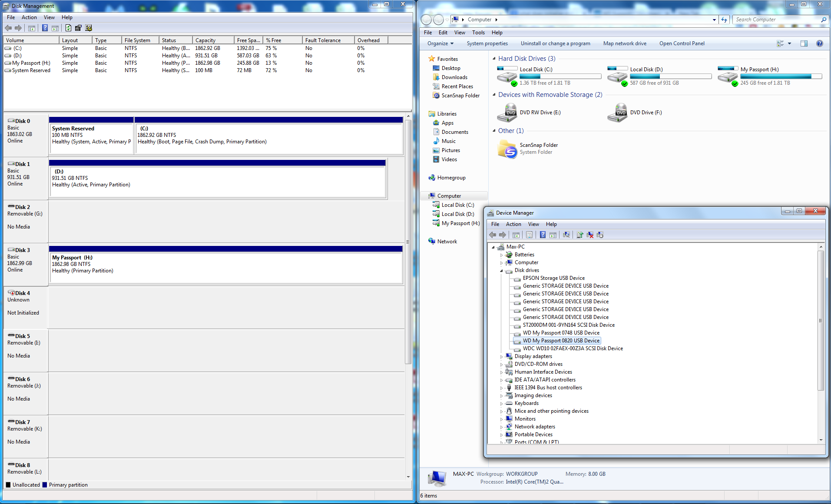Click Update Driver Software icon in Device Manager

(580, 235)
